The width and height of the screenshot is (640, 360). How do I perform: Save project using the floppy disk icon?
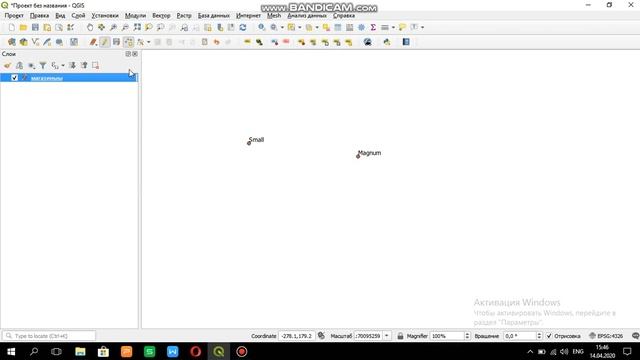[x=35, y=27]
